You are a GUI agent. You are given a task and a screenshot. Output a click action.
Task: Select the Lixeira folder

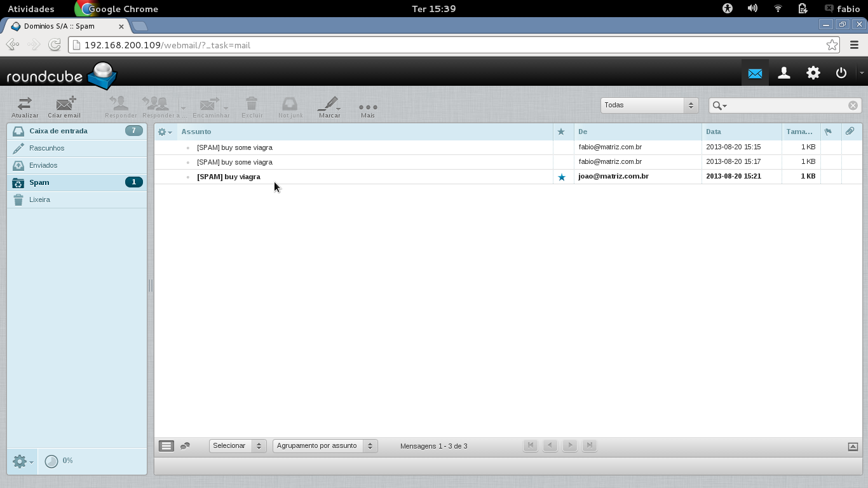(x=39, y=200)
